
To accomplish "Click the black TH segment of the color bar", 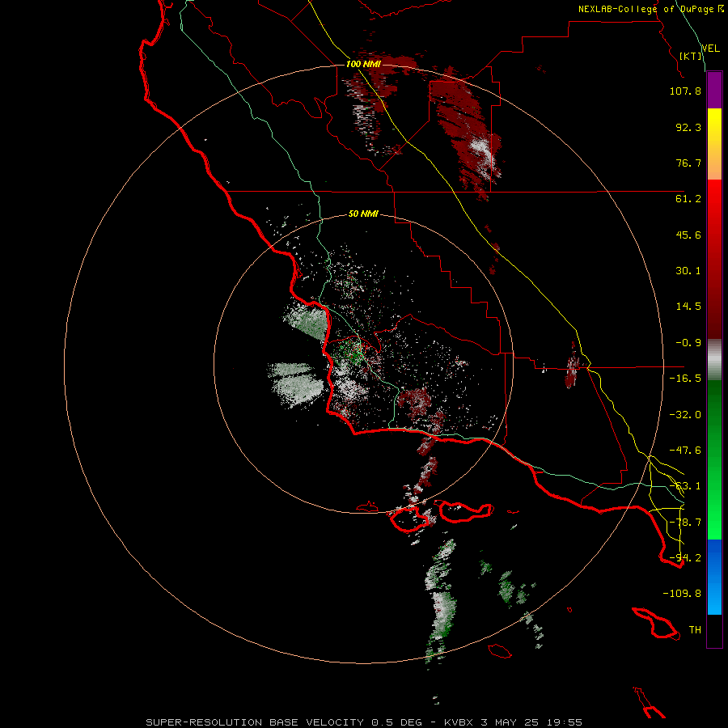I will pos(714,631).
